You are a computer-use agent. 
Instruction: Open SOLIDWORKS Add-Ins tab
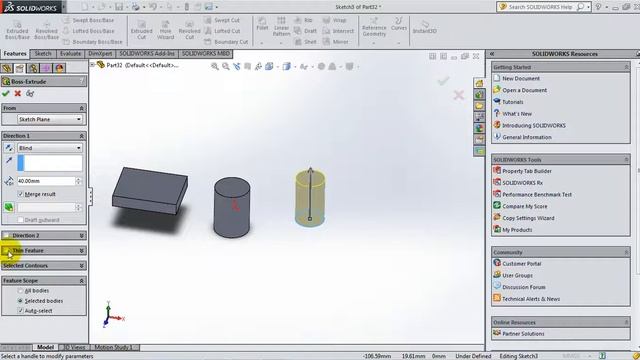tap(147, 53)
